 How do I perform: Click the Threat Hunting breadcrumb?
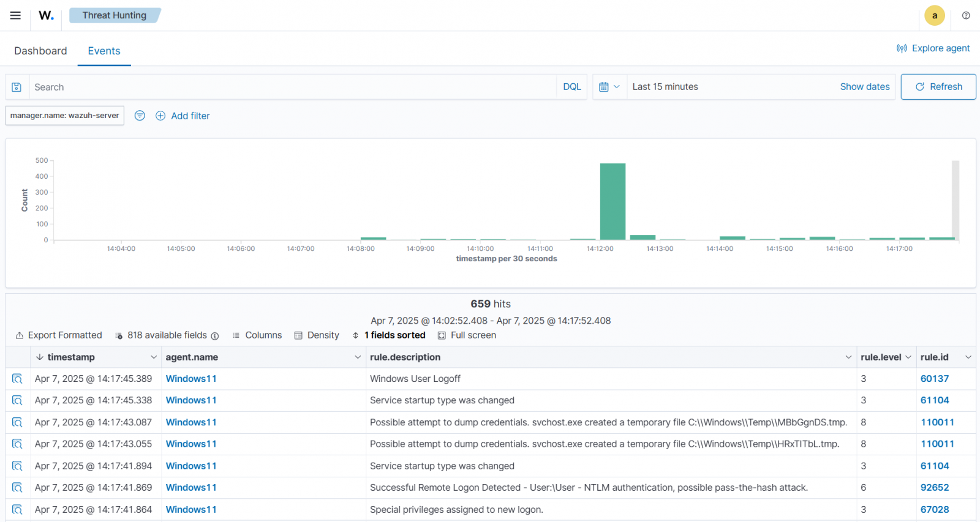click(x=115, y=15)
